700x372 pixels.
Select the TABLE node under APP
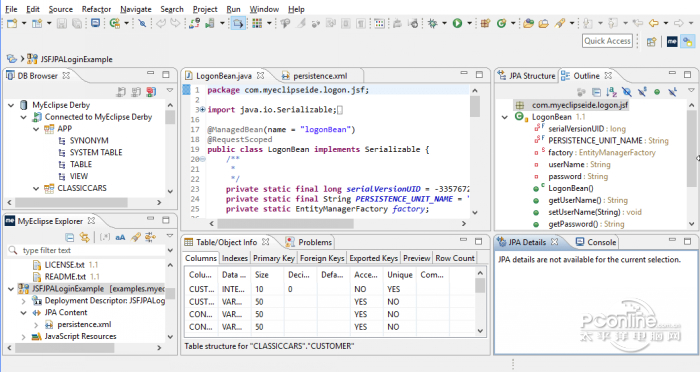point(81,164)
